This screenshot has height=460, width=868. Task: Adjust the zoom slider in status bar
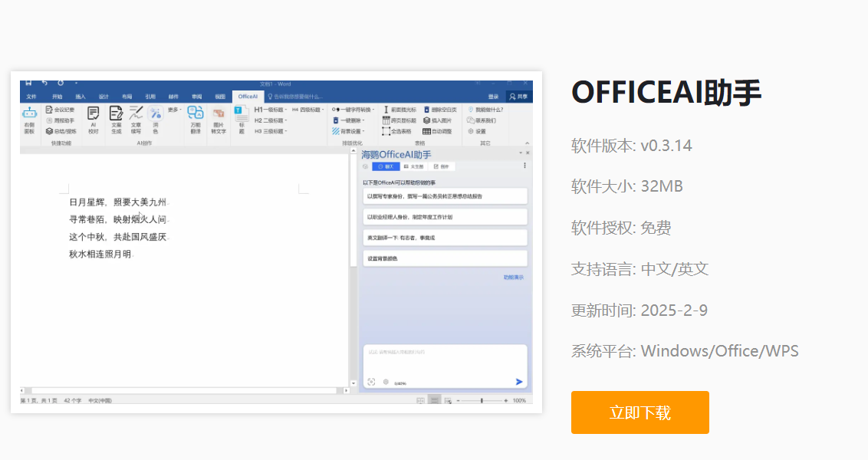tap(482, 400)
